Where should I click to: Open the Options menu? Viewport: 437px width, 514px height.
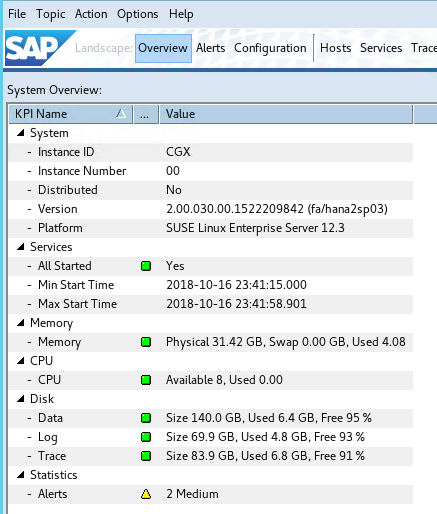click(x=138, y=14)
